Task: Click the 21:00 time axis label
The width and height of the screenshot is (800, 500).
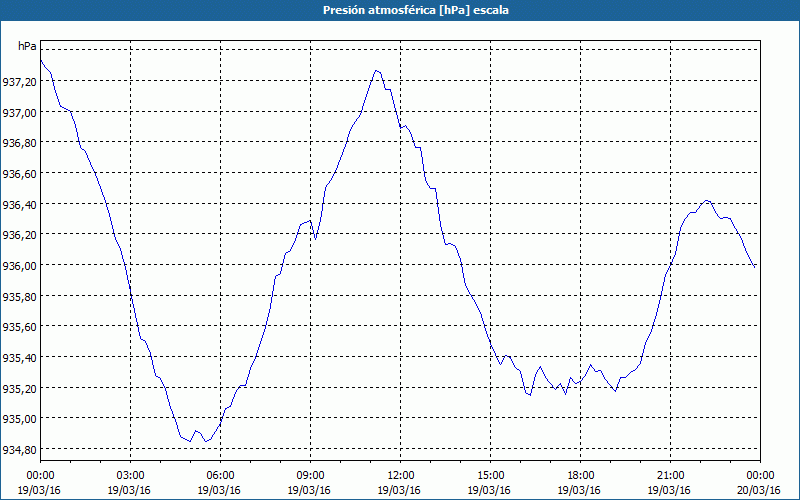Action: pos(670,475)
